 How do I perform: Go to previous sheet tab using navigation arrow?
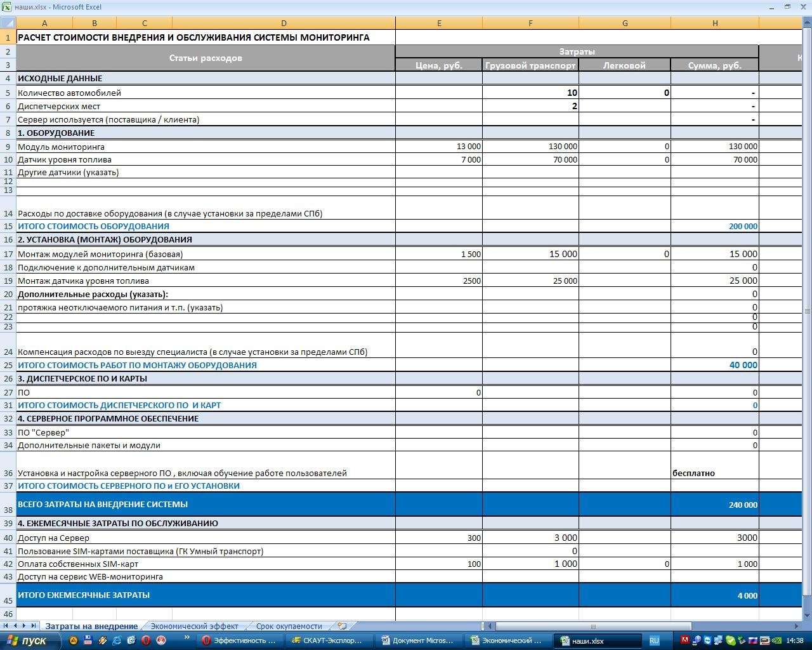16,626
